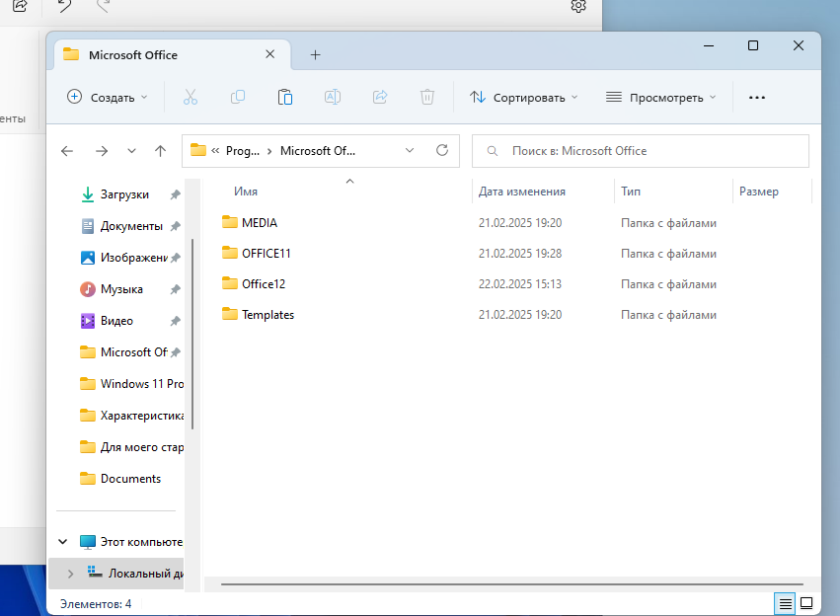Unpin Музыка using its pin icon
Screen dimensions: 840x616
point(175,290)
